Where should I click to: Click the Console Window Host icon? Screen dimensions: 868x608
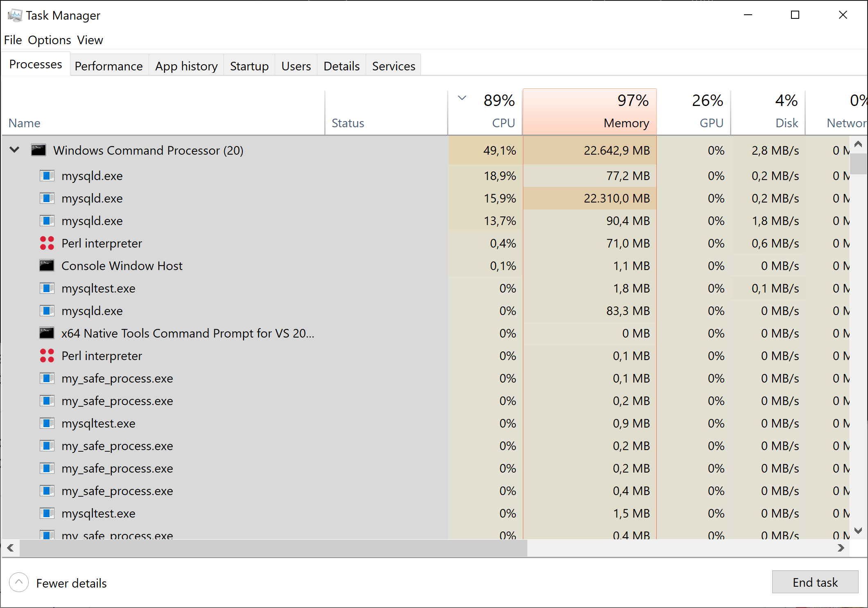pos(47,266)
